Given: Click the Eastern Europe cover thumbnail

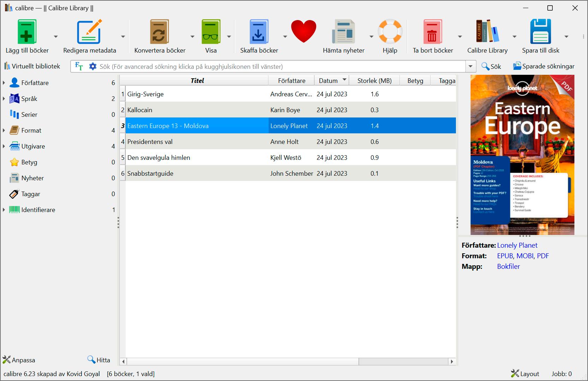Looking at the screenshot, I should click(x=522, y=155).
